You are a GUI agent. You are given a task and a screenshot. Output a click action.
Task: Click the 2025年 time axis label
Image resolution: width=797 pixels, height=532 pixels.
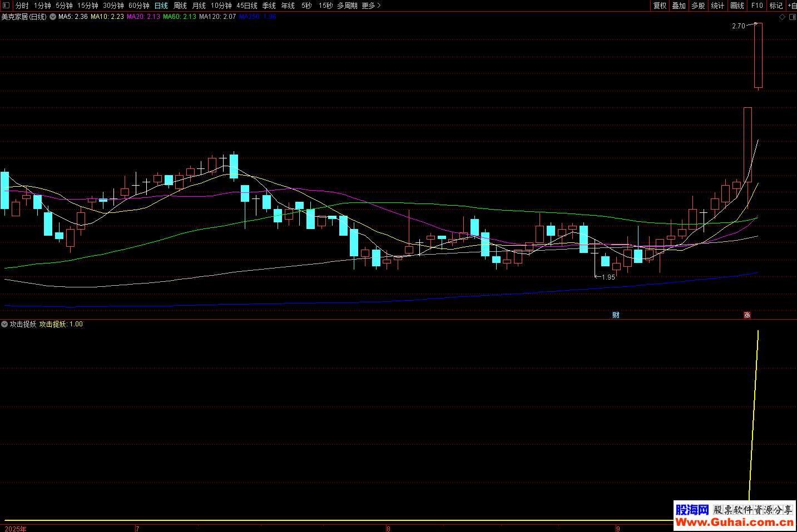16,529
